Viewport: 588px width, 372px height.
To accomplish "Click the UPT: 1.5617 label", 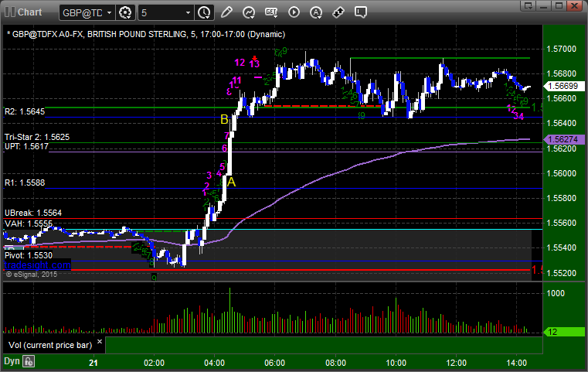I will point(26,146).
